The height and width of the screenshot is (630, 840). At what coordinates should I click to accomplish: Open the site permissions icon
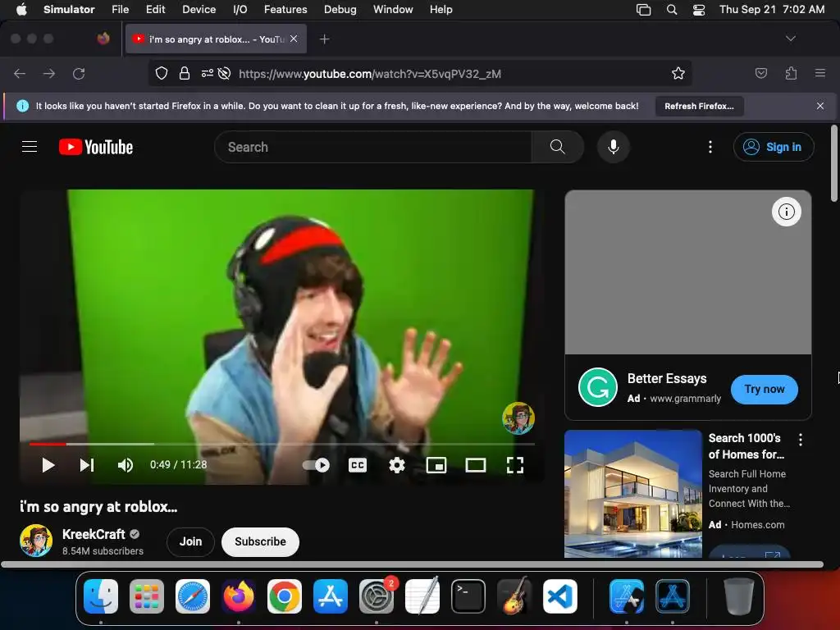click(x=207, y=73)
